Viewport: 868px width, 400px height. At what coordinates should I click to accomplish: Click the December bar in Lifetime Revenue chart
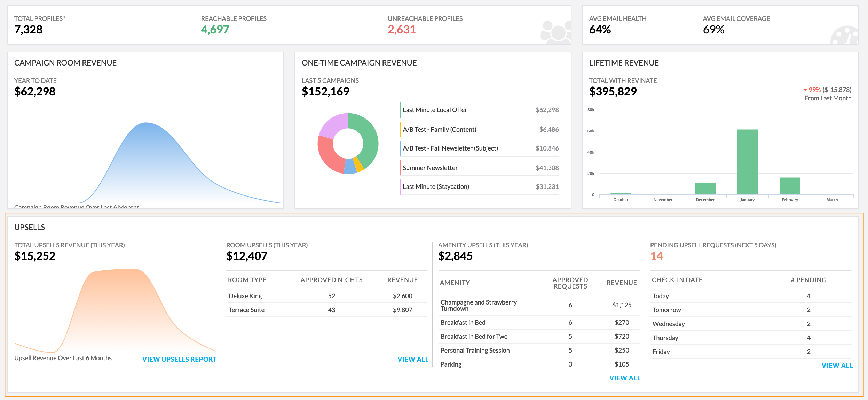(x=705, y=188)
